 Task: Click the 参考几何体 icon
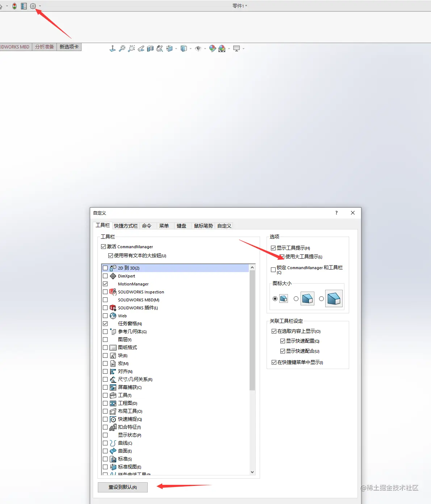[113, 332]
